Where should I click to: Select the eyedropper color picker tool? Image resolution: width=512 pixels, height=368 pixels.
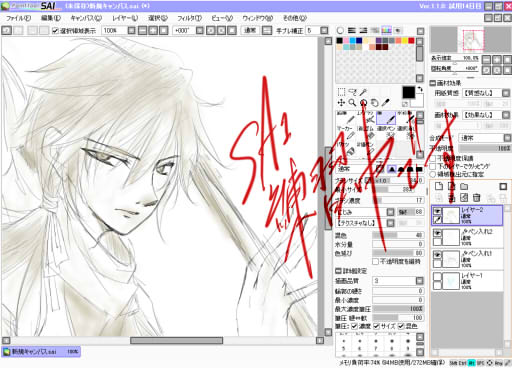[386, 103]
